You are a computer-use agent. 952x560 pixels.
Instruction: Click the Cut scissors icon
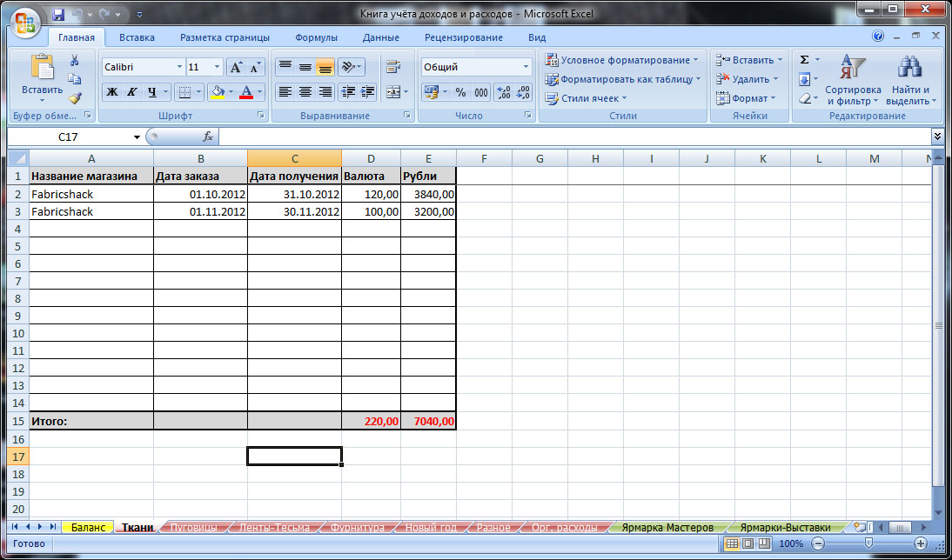pyautogui.click(x=75, y=60)
